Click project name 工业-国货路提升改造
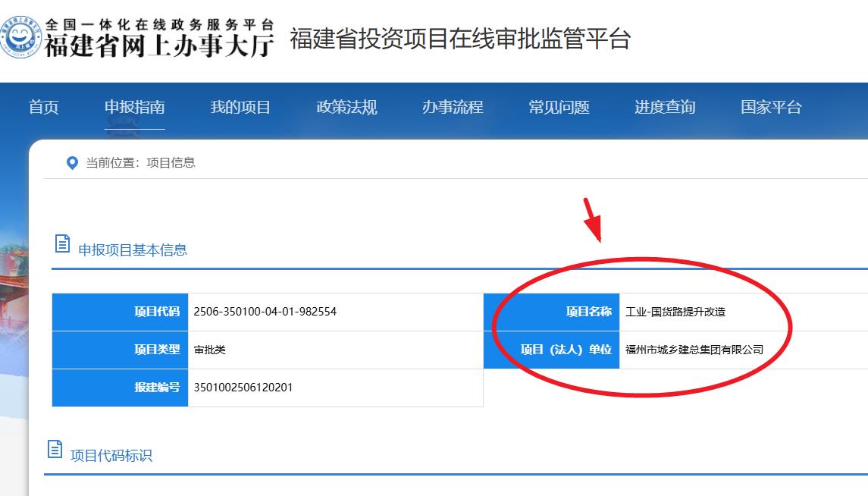 pos(675,312)
